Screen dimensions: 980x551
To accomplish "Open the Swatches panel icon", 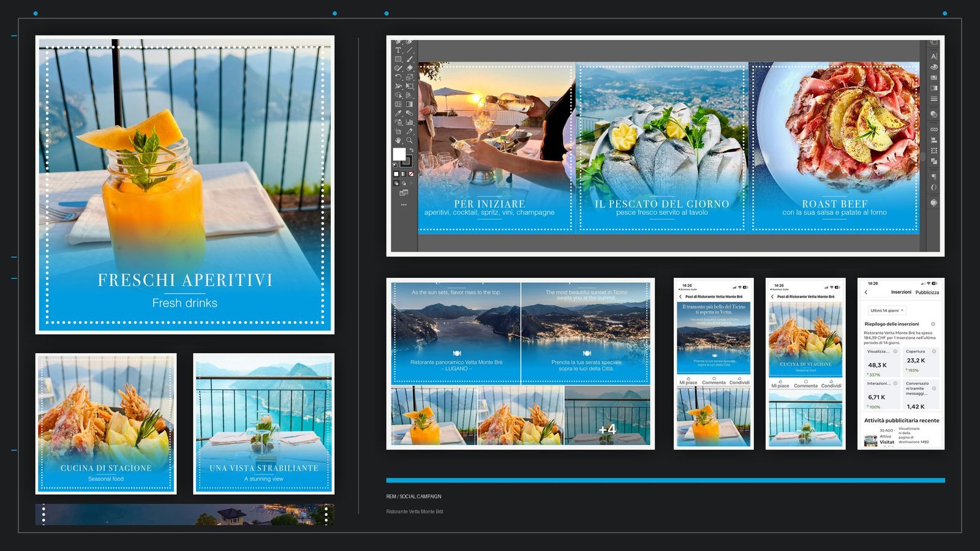I will coord(934,78).
